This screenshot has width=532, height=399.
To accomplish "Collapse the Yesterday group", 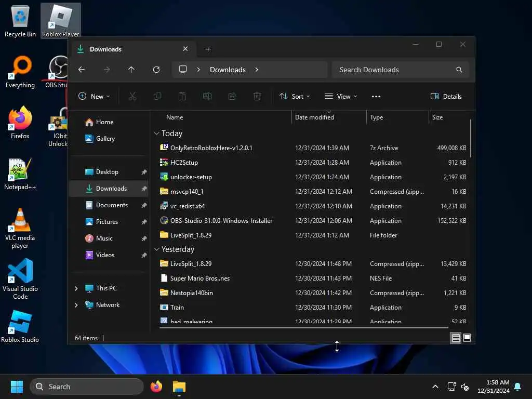I will point(156,249).
